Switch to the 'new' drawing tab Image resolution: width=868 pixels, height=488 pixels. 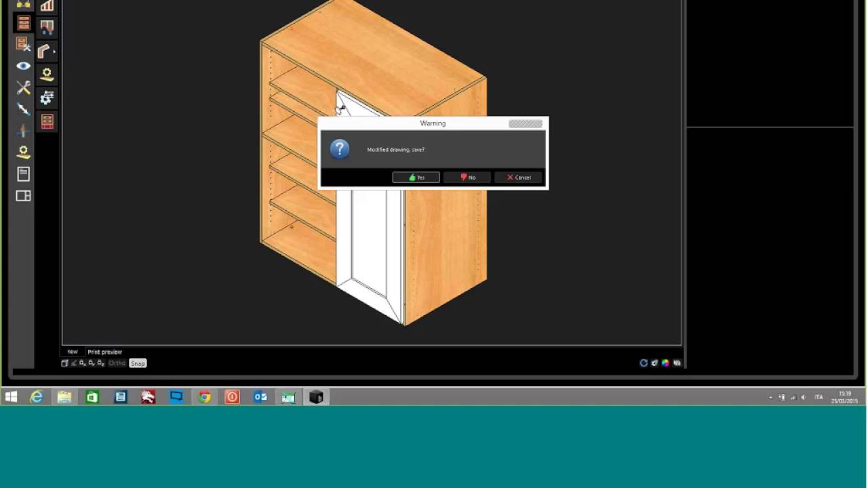coord(73,352)
